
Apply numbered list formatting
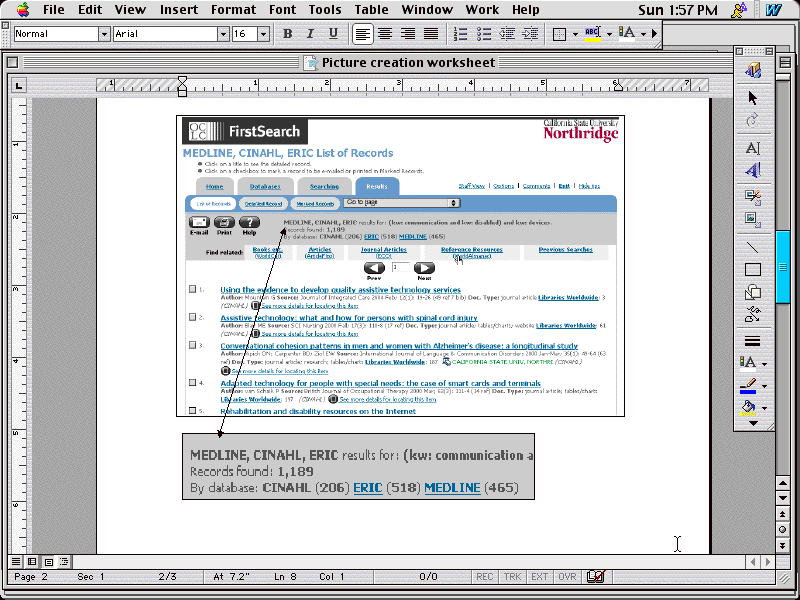click(x=460, y=34)
